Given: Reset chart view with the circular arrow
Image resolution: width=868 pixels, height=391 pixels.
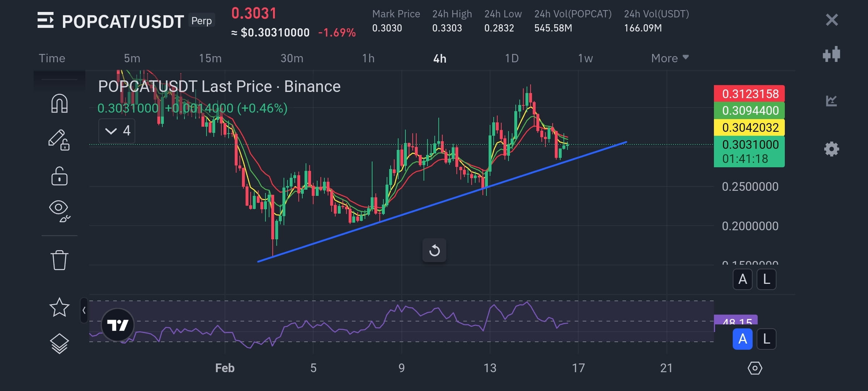Looking at the screenshot, I should [x=434, y=251].
